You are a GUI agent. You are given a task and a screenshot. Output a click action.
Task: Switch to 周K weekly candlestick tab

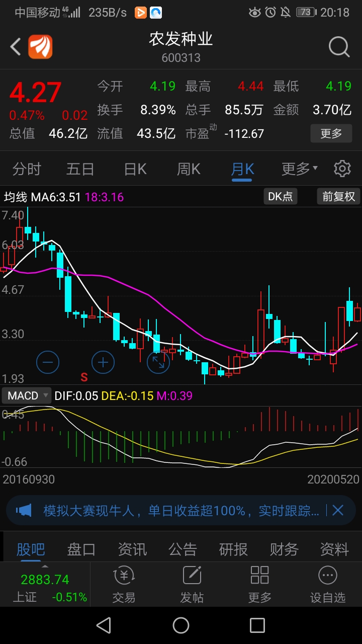[x=189, y=169]
